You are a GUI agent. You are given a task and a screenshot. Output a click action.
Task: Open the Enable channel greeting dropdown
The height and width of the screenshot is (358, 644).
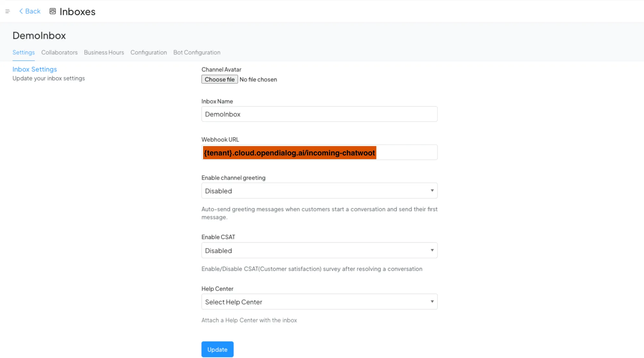[319, 191]
